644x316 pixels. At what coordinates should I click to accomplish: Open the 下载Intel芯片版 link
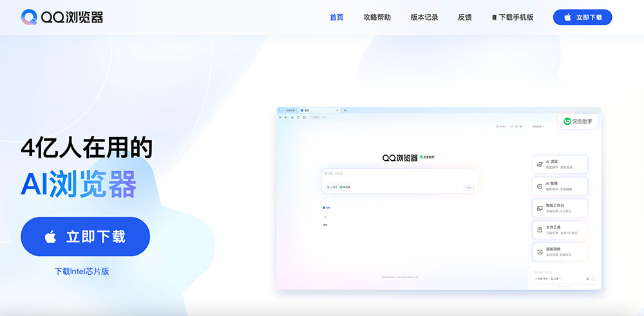[82, 271]
